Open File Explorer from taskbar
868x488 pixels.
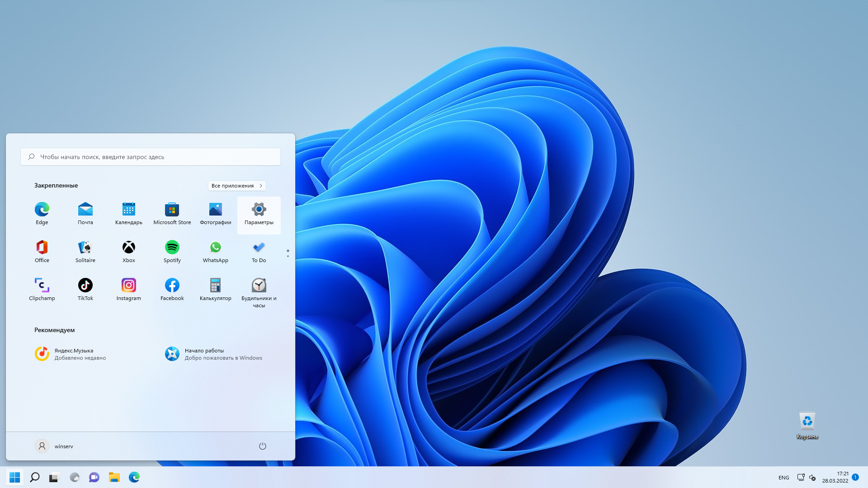pos(114,477)
